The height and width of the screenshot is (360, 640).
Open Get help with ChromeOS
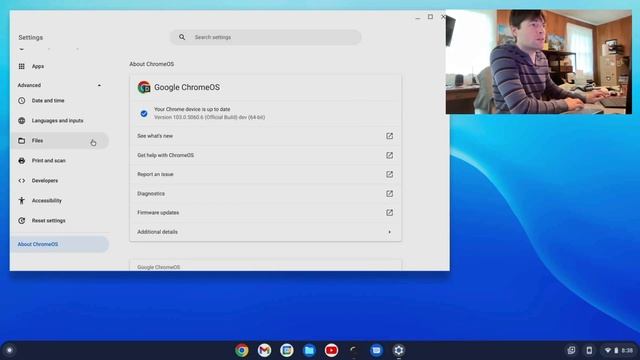[x=265, y=155]
